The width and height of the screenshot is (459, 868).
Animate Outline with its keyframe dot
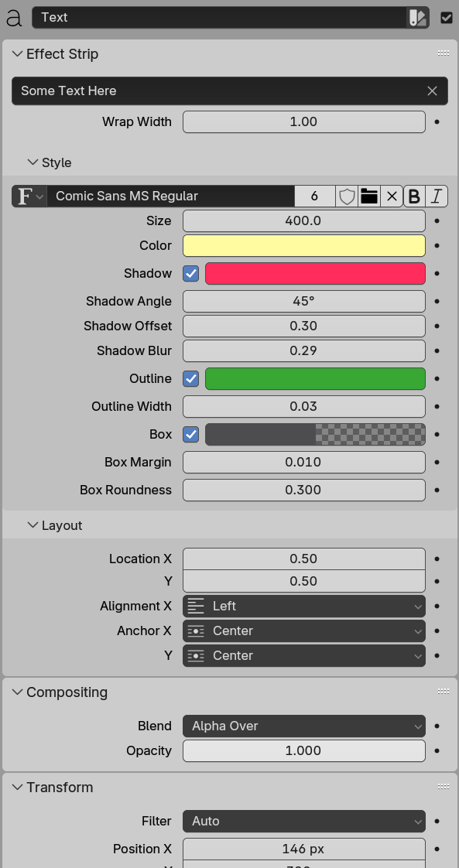pyautogui.click(x=437, y=378)
